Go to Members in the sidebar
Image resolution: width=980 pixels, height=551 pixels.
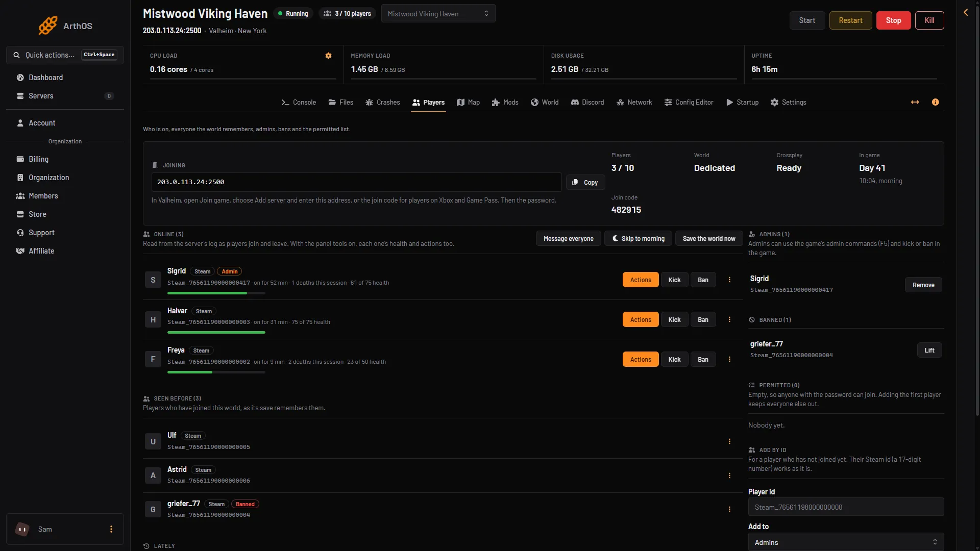pos(65,196)
